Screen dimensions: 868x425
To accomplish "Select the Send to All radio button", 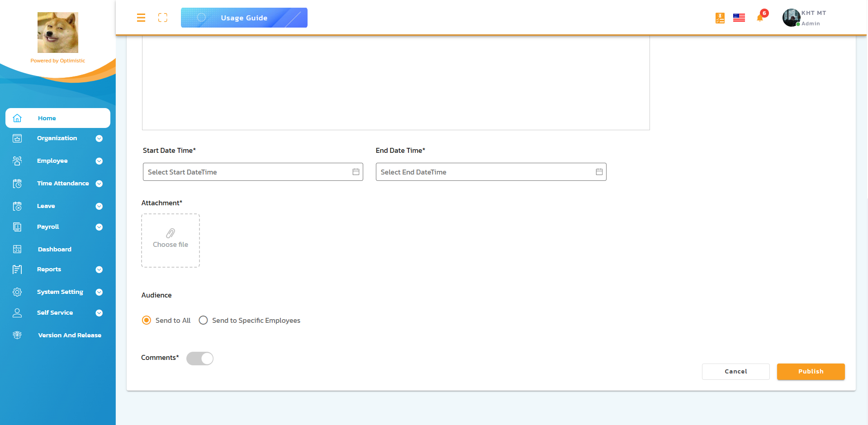I will coord(147,320).
